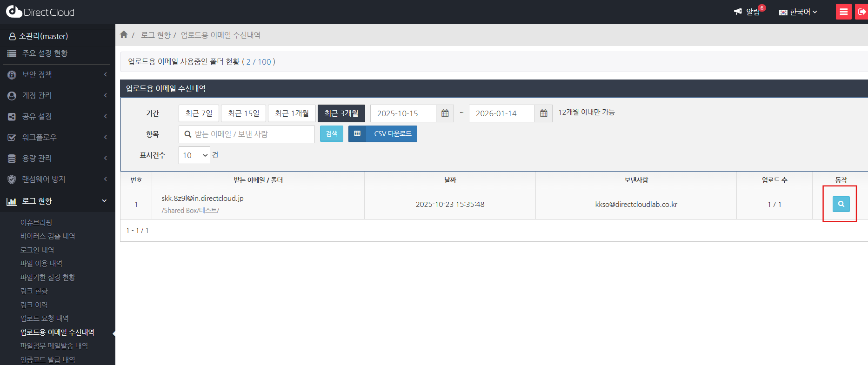Screen dimensions: 868x365
Task: Select the 최근 15일 period filter
Action: [243, 113]
